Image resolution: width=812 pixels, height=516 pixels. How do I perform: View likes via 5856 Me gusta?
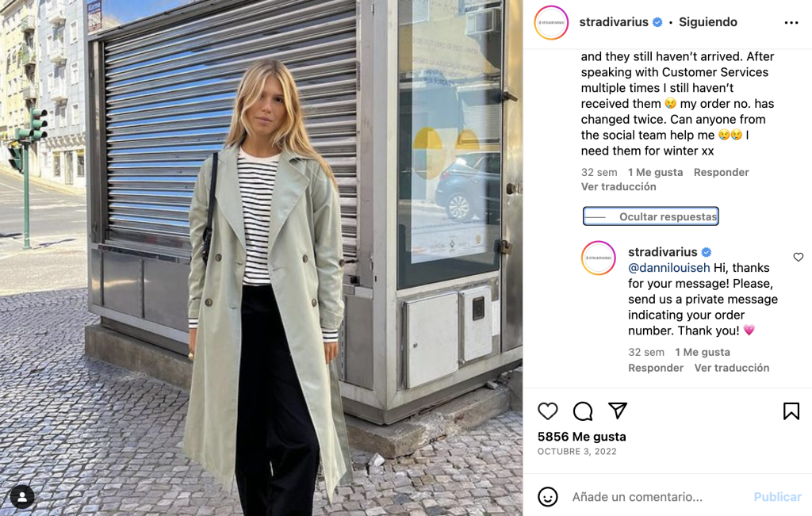tap(581, 437)
